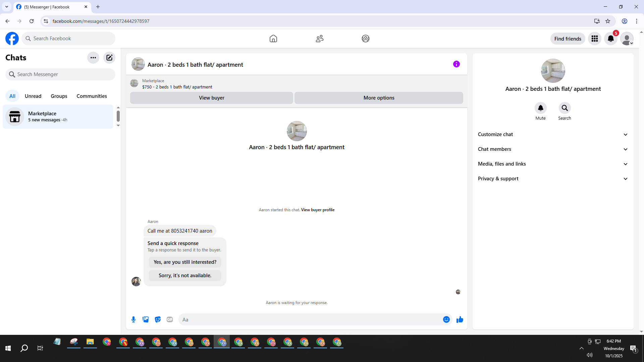Go back with the browser back arrow
This screenshot has height=362, width=644.
7,21
